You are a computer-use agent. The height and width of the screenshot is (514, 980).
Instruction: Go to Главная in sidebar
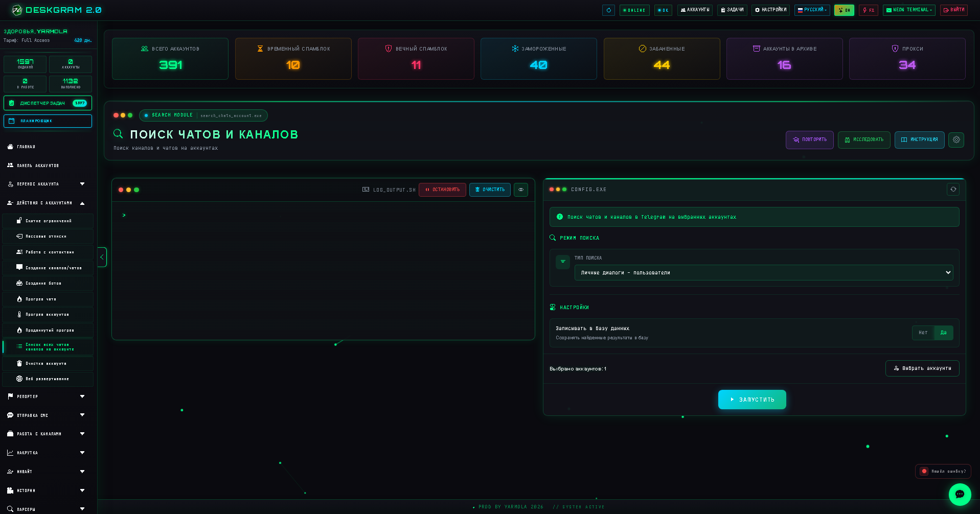[46, 147]
